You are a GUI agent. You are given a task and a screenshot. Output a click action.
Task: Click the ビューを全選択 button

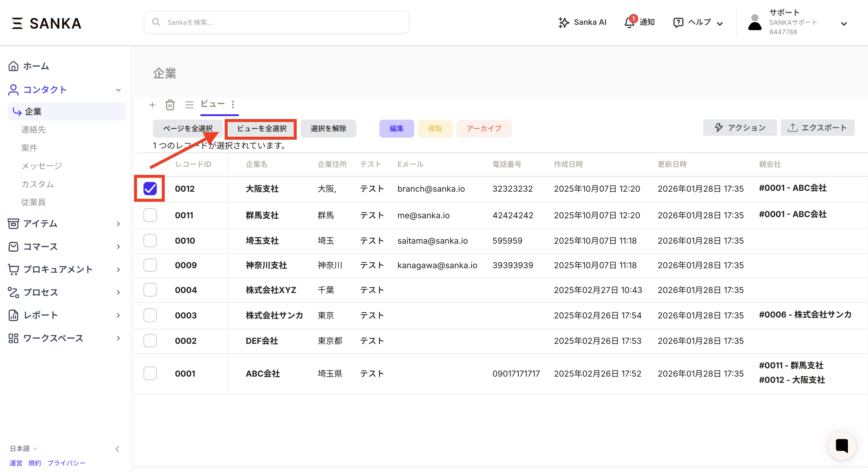(x=261, y=128)
